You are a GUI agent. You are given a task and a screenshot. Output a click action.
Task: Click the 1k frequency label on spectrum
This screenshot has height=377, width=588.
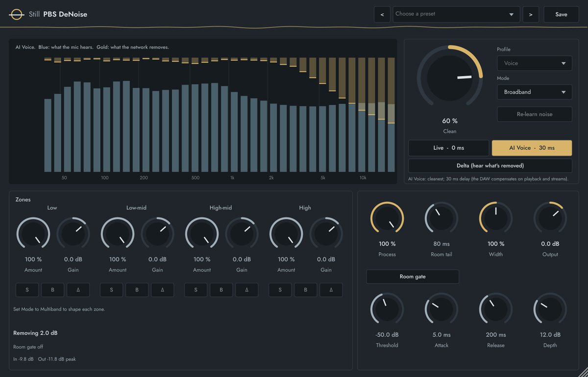[232, 178]
